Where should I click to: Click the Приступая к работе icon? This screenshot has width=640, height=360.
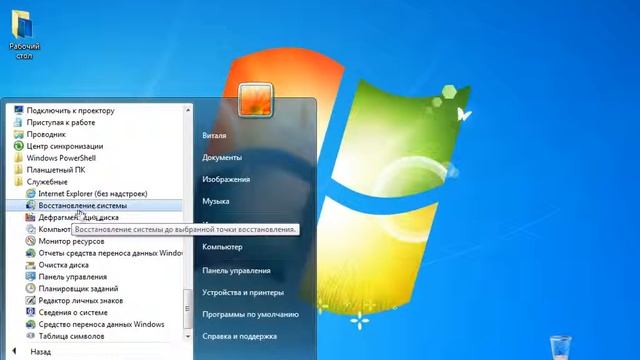click(x=18, y=122)
